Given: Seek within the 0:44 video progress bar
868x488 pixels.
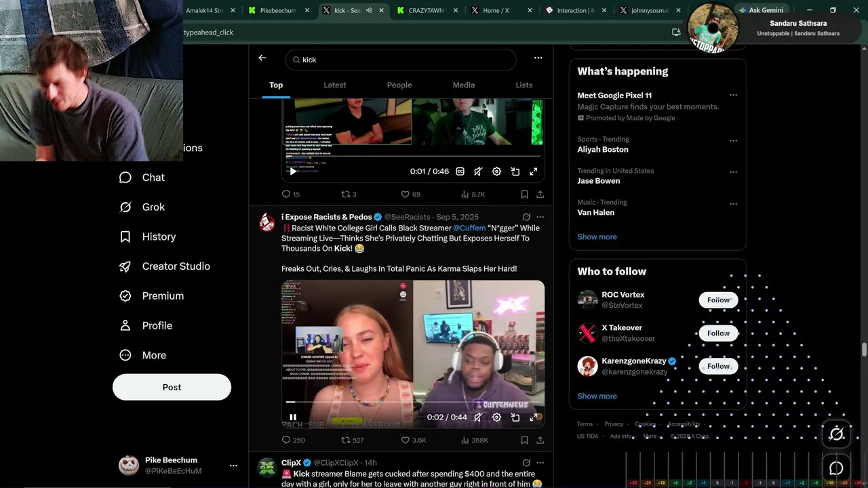Looking at the screenshot, I should point(413,402).
